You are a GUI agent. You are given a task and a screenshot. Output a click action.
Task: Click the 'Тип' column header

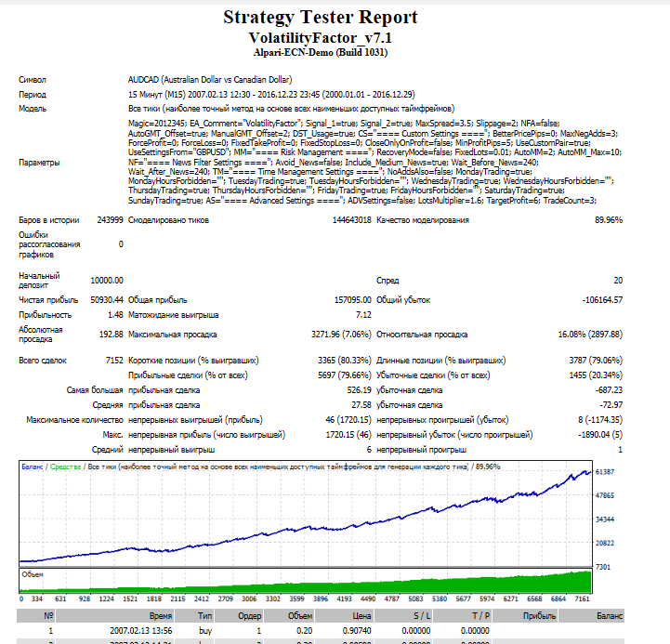pyautogui.click(x=204, y=616)
